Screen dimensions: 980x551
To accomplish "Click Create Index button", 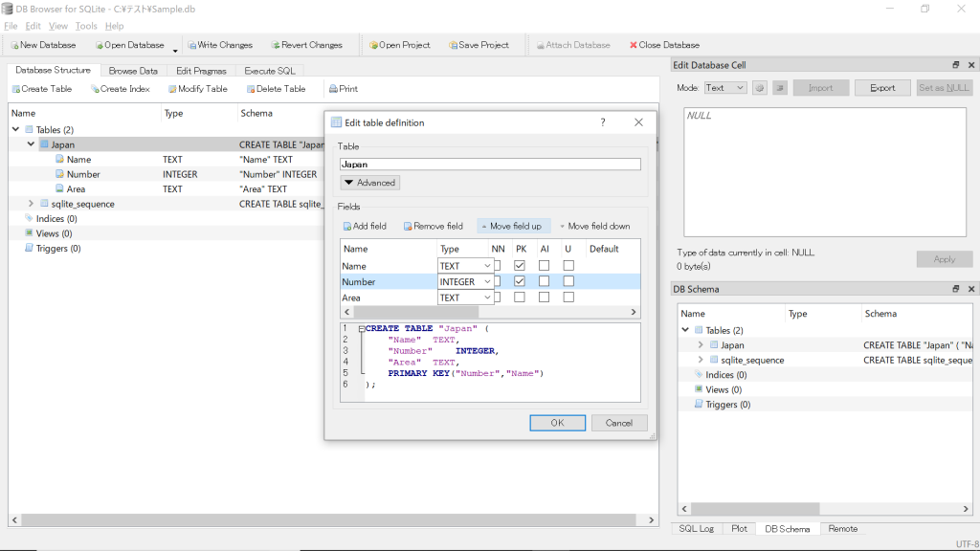I will (120, 89).
